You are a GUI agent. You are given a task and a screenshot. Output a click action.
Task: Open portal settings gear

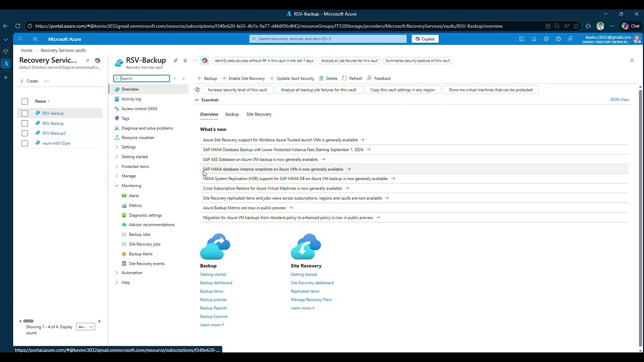tap(546, 39)
